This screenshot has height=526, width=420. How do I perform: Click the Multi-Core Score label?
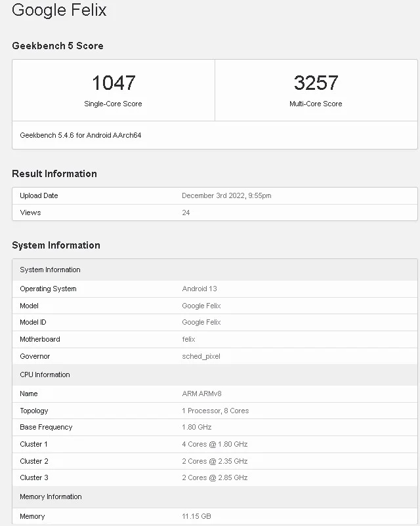pos(316,104)
